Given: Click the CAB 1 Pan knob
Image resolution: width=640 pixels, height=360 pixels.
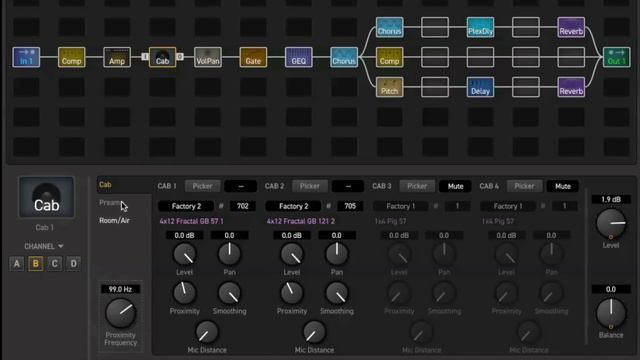Looking at the screenshot, I should [229, 254].
